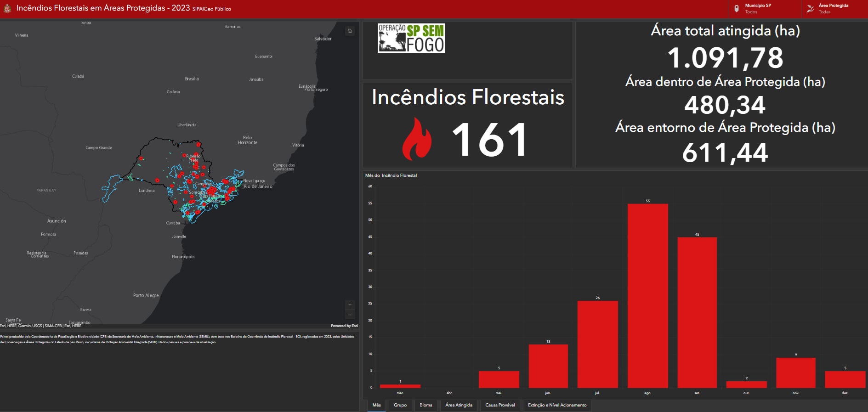This screenshot has width=868, height=412.
Task: Click the Operação SP Sem Fogo logo
Action: click(411, 38)
